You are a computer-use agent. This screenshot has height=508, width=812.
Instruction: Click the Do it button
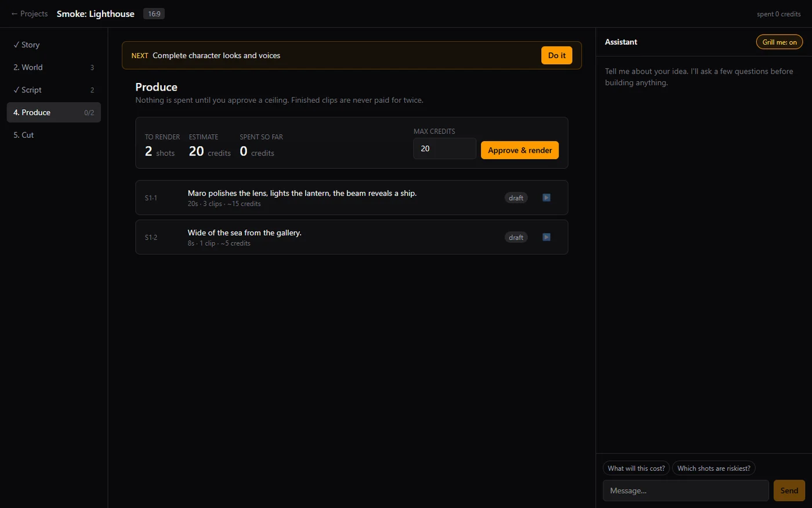coord(557,55)
